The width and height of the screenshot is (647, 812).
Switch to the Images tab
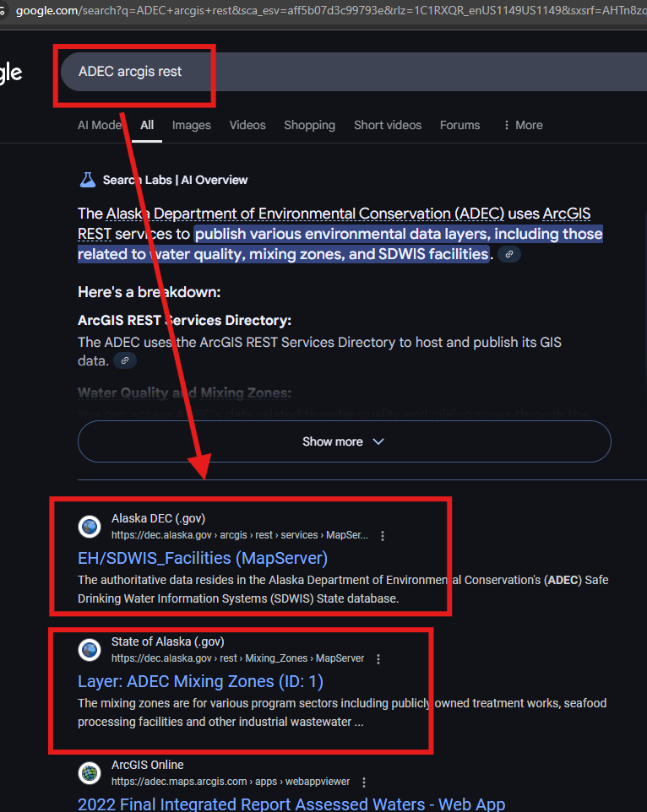point(191,125)
